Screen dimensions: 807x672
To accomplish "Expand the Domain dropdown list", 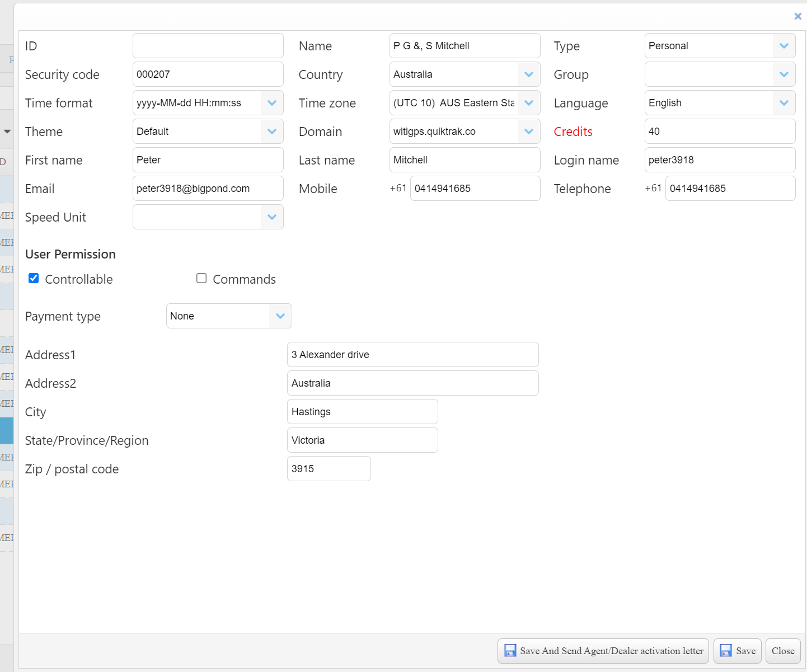I will coord(528,131).
